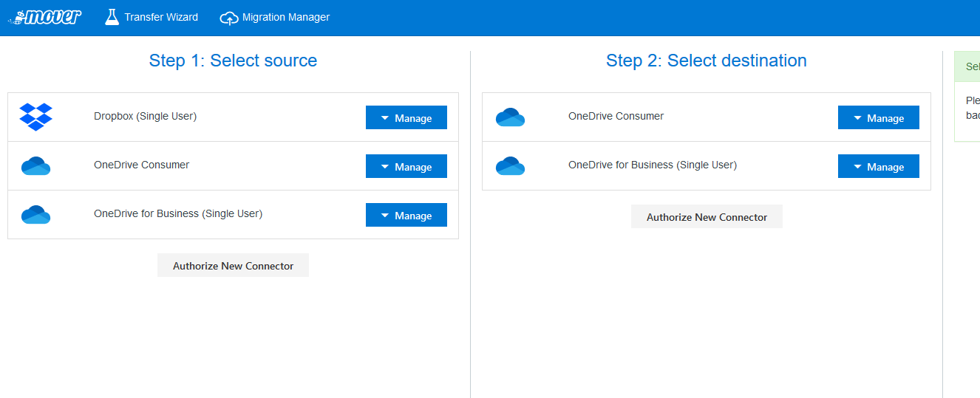Select the Dropbox icon in source list
The width and height of the screenshot is (980, 398).
pyautogui.click(x=36, y=117)
